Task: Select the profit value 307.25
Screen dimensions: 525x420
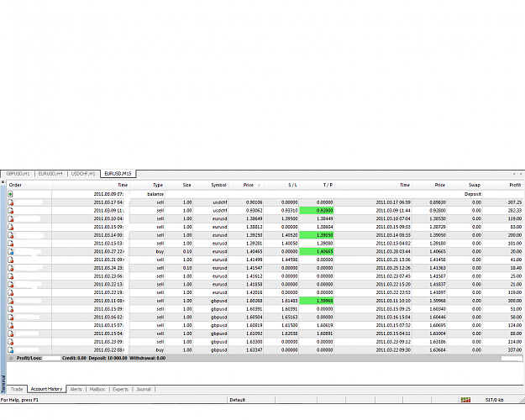Action: (515, 202)
